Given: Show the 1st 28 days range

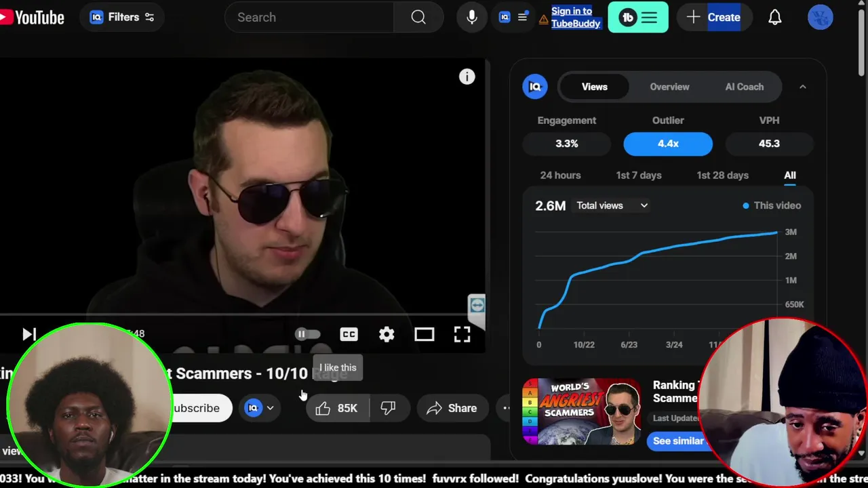Looking at the screenshot, I should (x=722, y=175).
